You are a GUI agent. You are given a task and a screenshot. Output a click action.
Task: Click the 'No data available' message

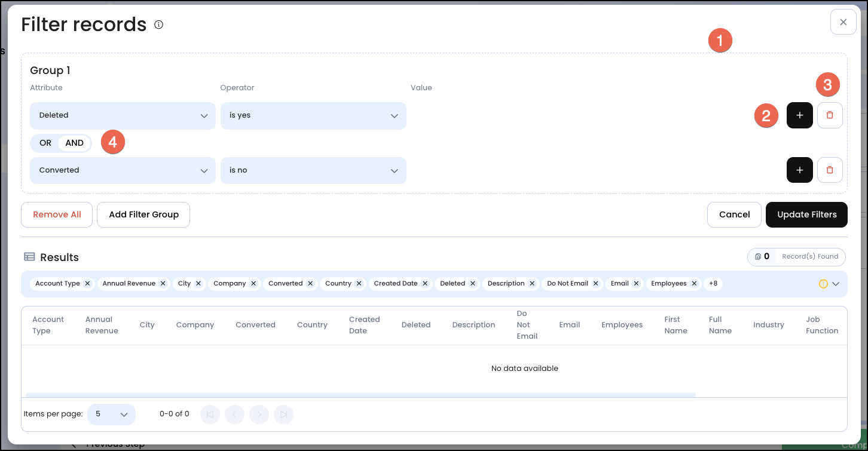[x=525, y=369]
